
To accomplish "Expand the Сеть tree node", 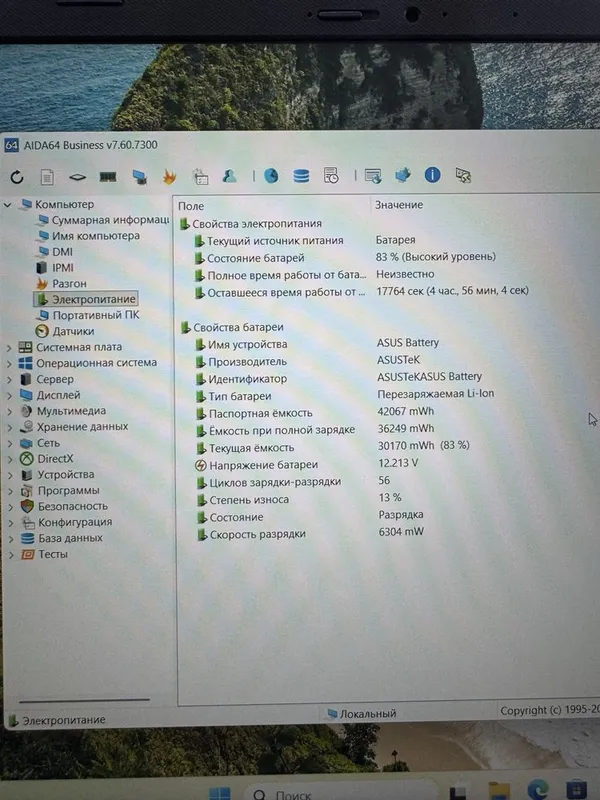I will [x=10, y=443].
